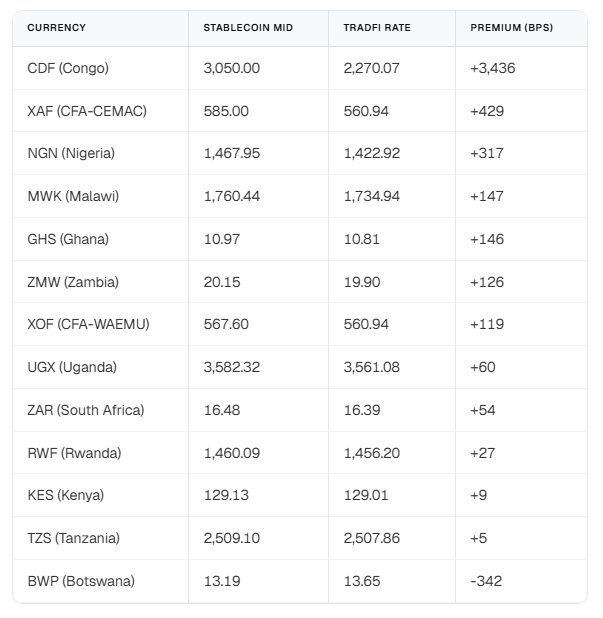The height and width of the screenshot is (618, 603).
Task: Select the XAF (CFA-CEMAC) currency cell
Action: 87,111
